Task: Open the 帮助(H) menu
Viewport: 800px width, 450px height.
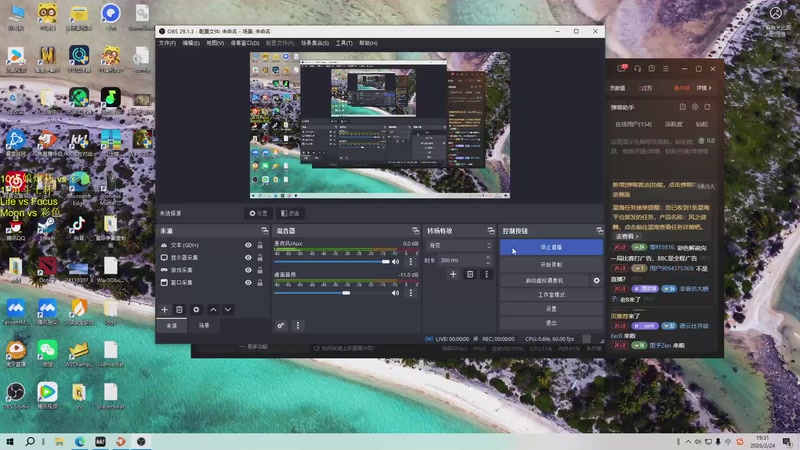Action: (x=368, y=43)
